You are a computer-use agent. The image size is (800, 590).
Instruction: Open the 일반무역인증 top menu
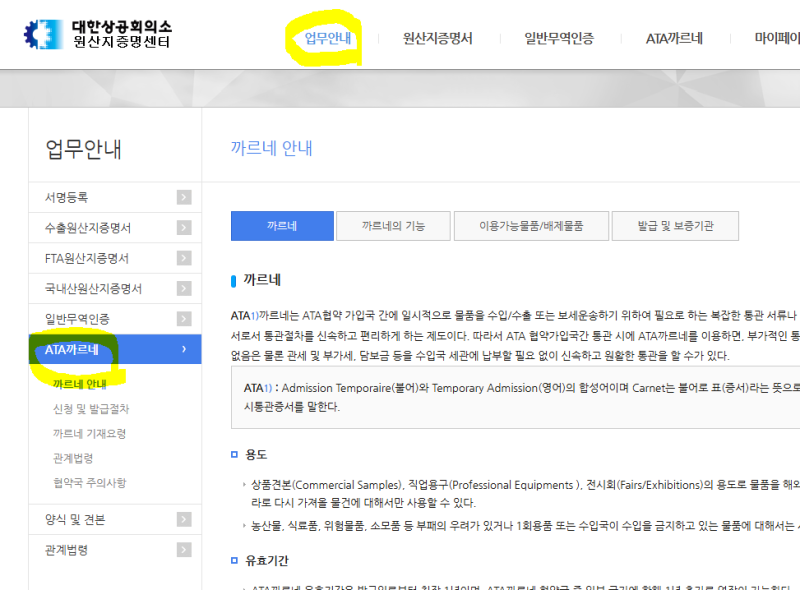(559, 38)
